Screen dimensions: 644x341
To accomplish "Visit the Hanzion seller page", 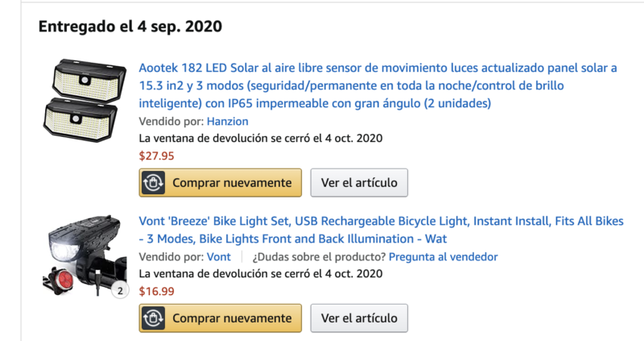I will (228, 122).
